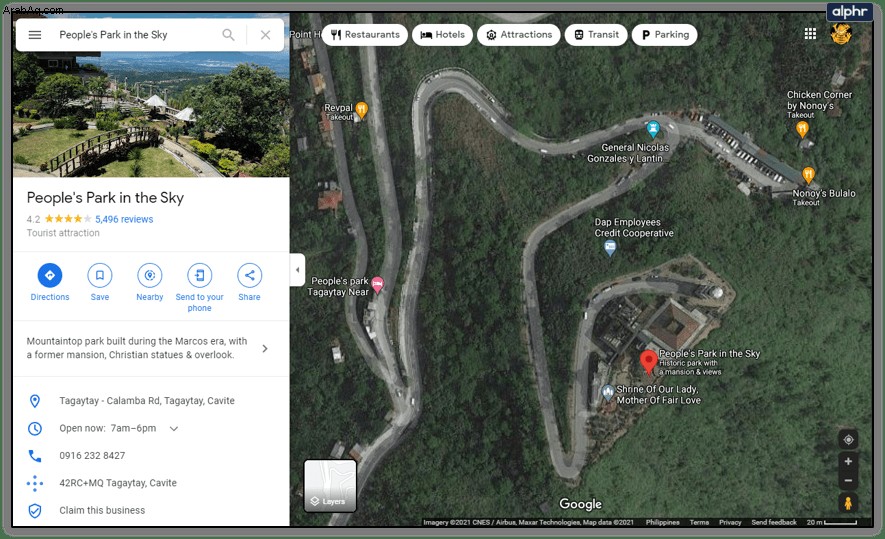Open the 5,496 reviews link

tap(124, 219)
